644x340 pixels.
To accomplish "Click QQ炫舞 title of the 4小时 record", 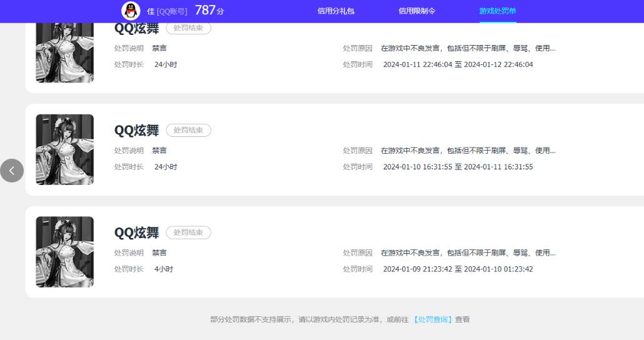I will [136, 232].
